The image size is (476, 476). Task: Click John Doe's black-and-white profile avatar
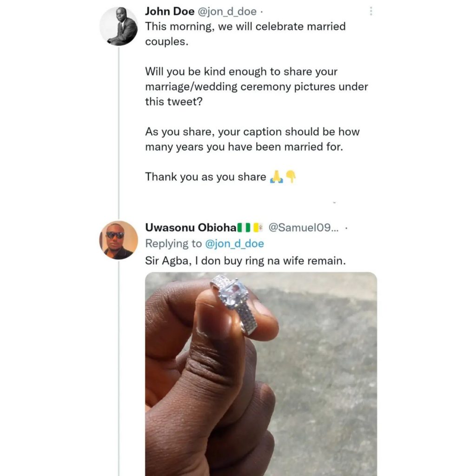(119, 26)
